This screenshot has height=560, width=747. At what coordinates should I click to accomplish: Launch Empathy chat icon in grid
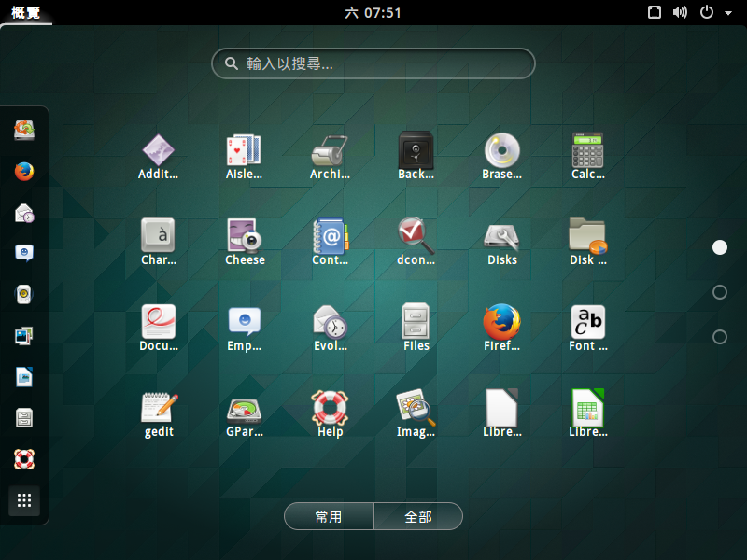click(245, 322)
